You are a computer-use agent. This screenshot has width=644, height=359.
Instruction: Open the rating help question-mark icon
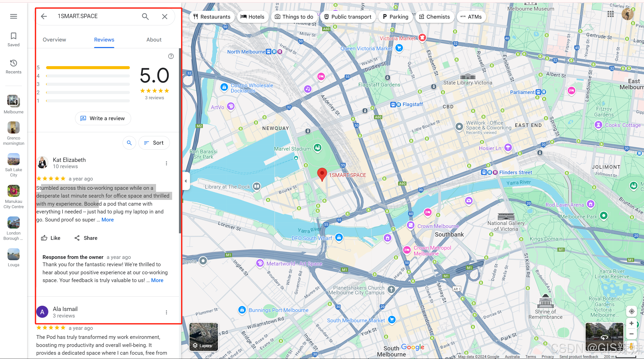pyautogui.click(x=171, y=56)
